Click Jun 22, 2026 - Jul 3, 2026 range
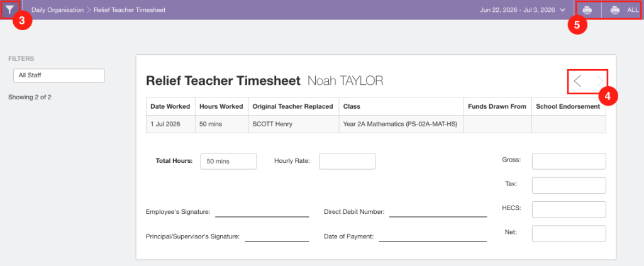Image resolution: width=644 pixels, height=266 pixels. [517, 10]
